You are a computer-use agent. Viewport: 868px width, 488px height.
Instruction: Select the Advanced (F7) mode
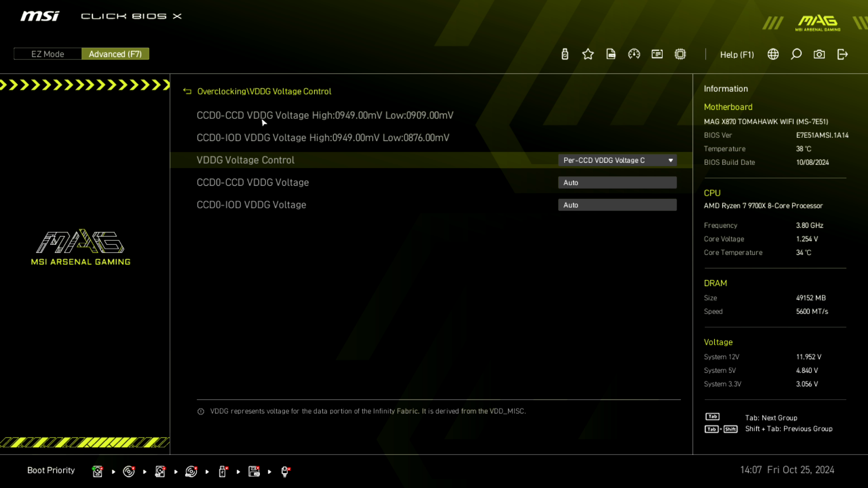[115, 54]
